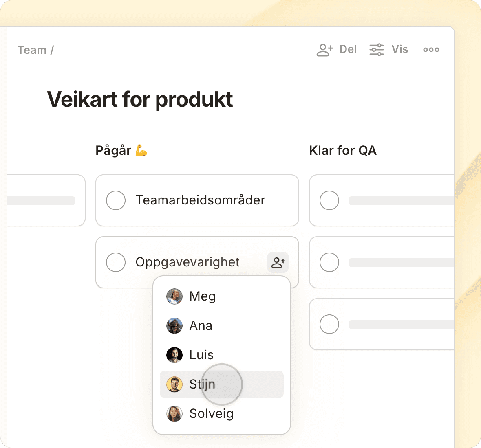Mark Teamarbeidsområder task as complete

pyautogui.click(x=116, y=200)
